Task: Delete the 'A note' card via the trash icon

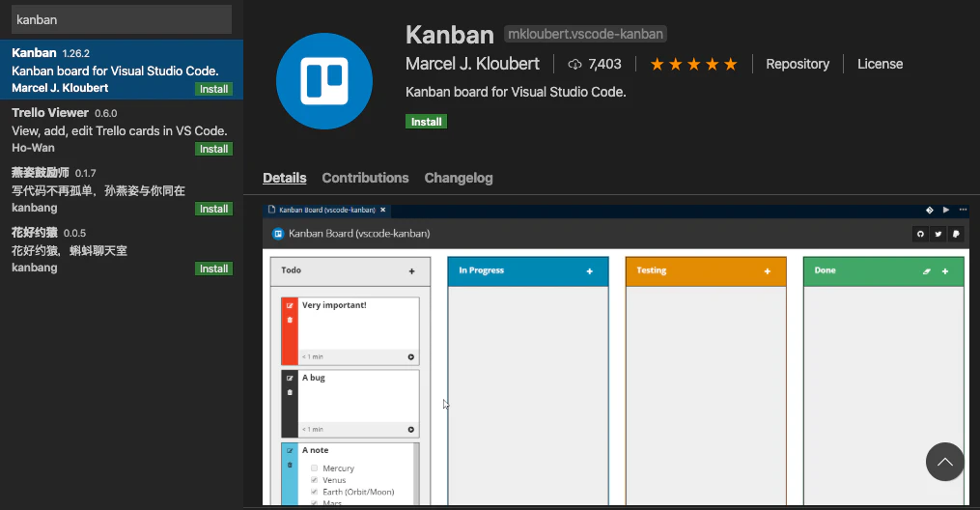Action: point(290,465)
